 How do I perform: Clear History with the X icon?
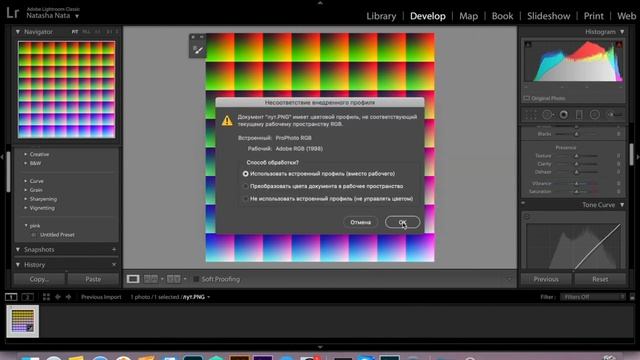point(114,265)
